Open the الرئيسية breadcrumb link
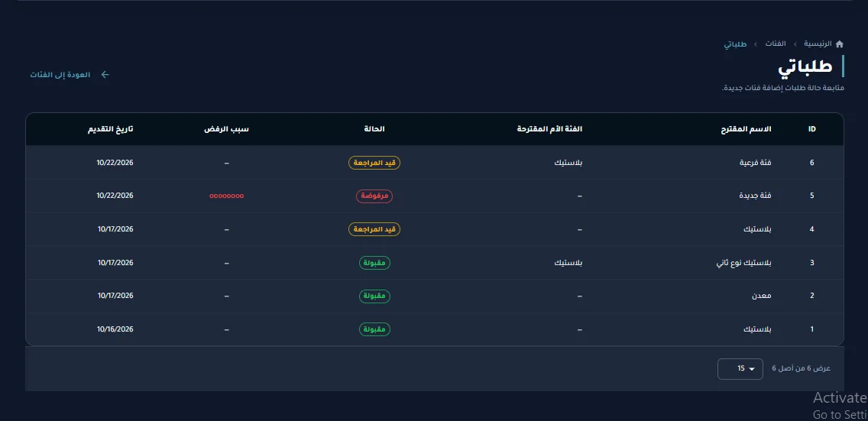This screenshot has width=868, height=421. click(818, 44)
